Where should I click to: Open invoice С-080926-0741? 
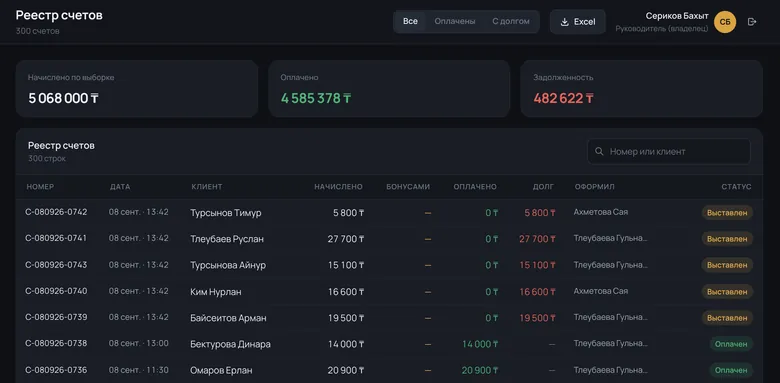(56, 238)
